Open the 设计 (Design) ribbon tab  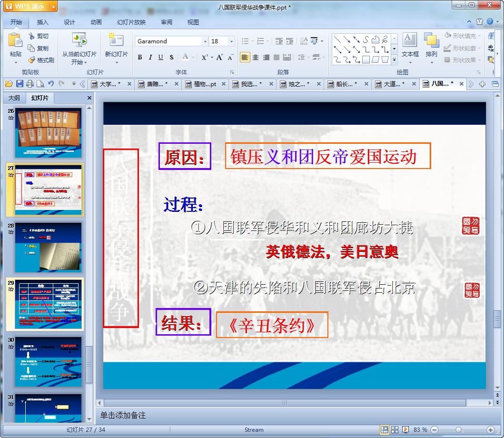(69, 22)
